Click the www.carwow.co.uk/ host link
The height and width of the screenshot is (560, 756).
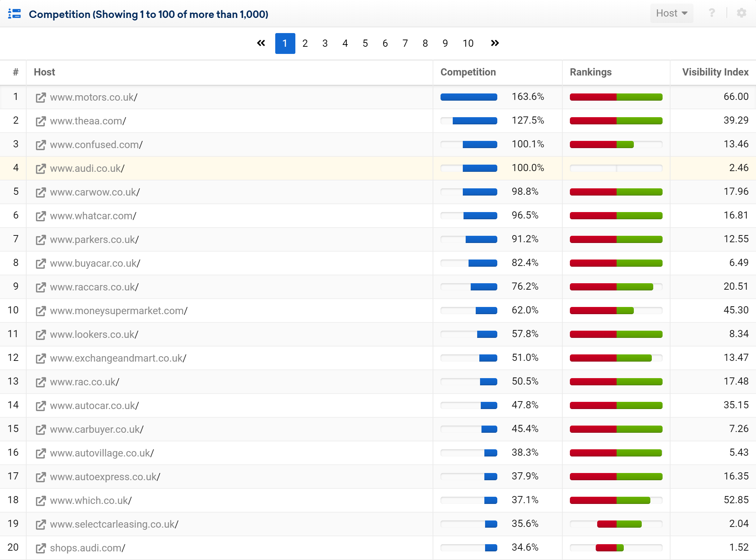[x=95, y=192]
